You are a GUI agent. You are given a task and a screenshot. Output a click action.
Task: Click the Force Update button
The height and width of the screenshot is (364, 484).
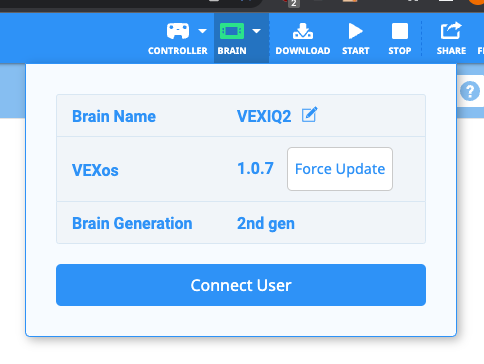click(x=340, y=169)
